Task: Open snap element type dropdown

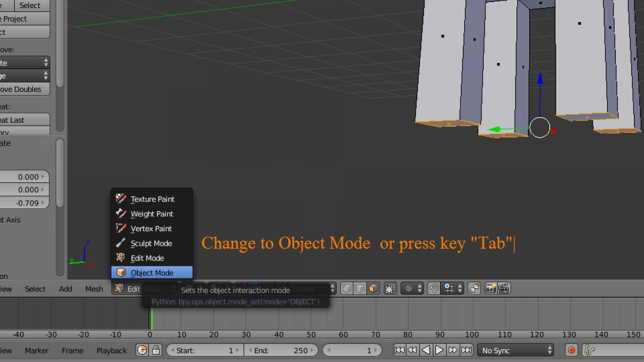Action: coord(452,288)
